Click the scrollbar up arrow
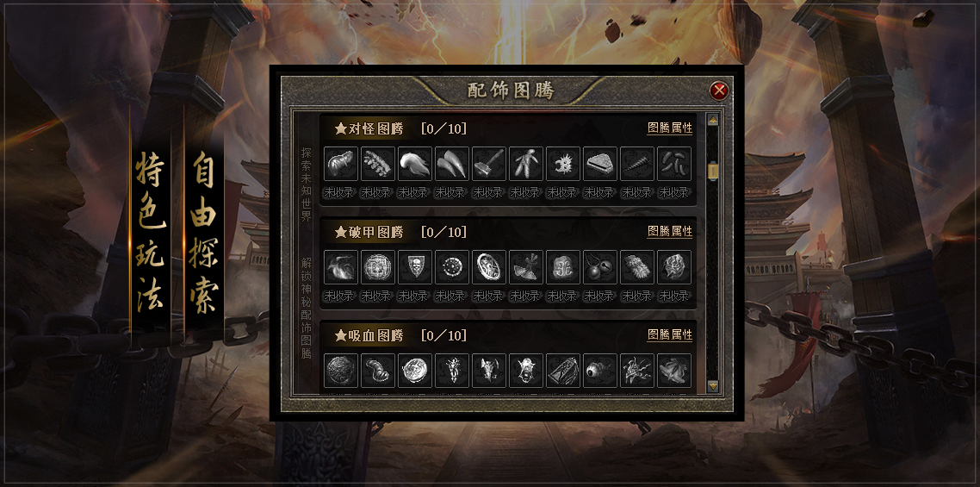Viewport: 980px width, 487px height. [x=712, y=120]
